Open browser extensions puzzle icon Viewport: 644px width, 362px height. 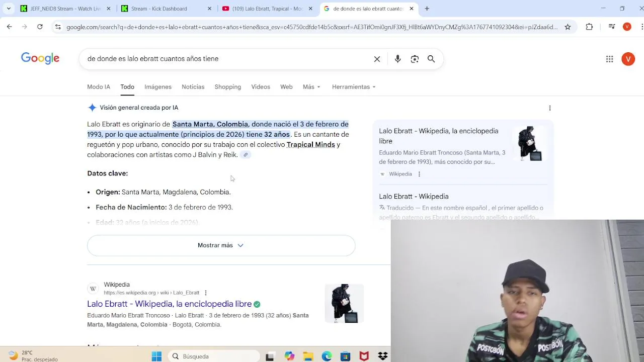589,27
